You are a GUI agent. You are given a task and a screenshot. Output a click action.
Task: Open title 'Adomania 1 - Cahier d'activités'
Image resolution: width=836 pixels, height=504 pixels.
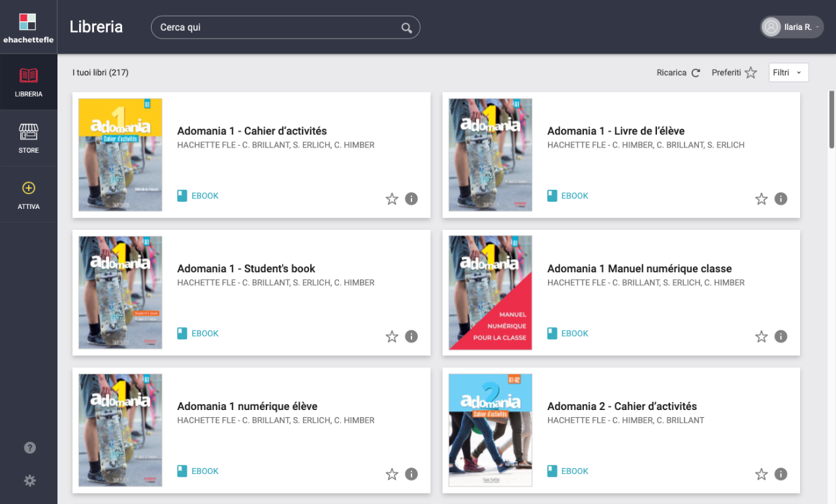(252, 131)
